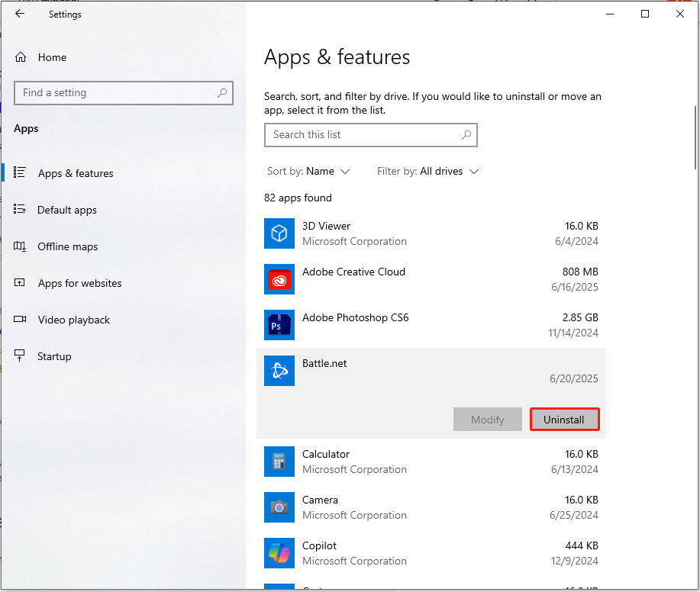Open Startup settings page

point(54,356)
